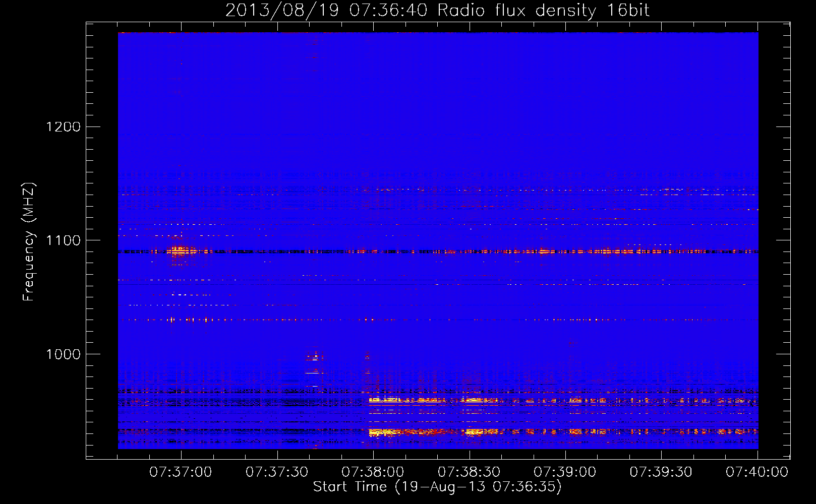Click the 1200 frequency tick label
Screen dimensions: 816x504
[x=63, y=127]
